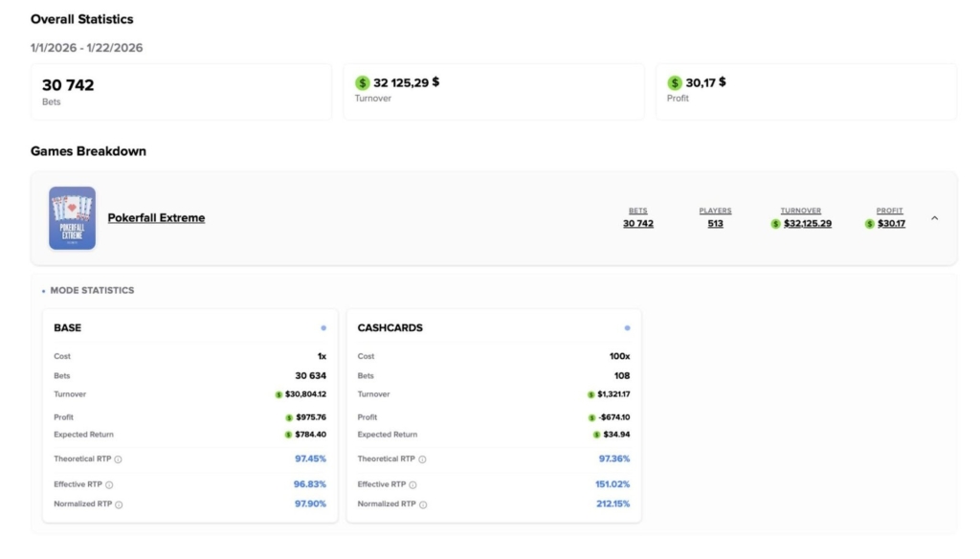
Task: Click the $32,125.29 turnover value in game row
Action: (807, 224)
